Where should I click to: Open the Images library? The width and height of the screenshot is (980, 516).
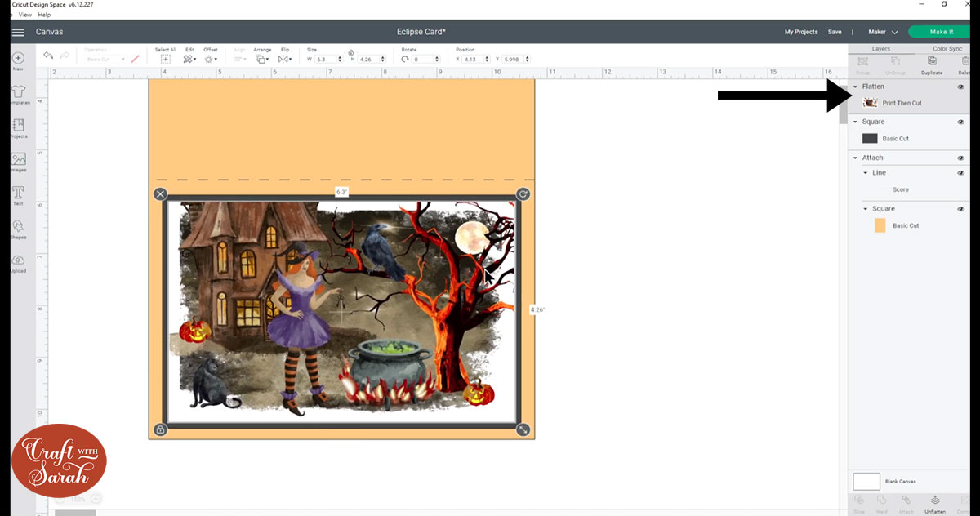tap(17, 162)
